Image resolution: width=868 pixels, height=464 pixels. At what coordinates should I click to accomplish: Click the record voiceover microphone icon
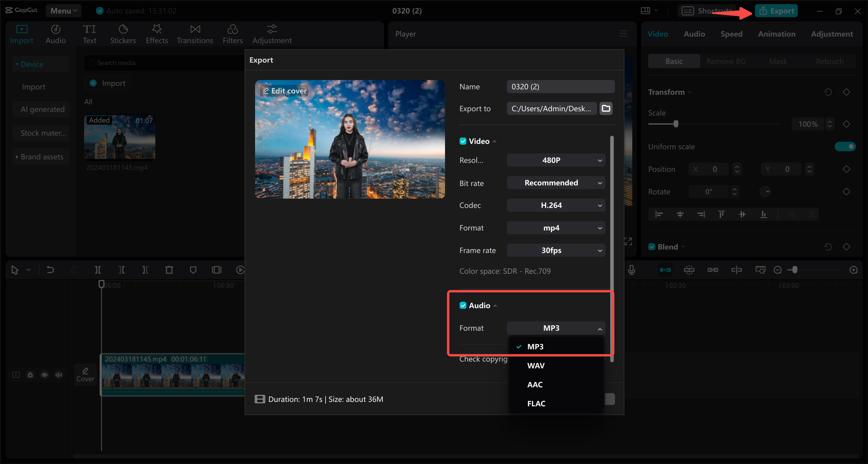[x=631, y=270]
